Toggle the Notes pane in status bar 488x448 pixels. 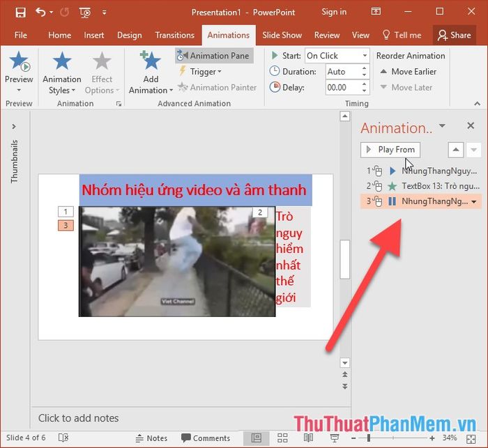[151, 438]
